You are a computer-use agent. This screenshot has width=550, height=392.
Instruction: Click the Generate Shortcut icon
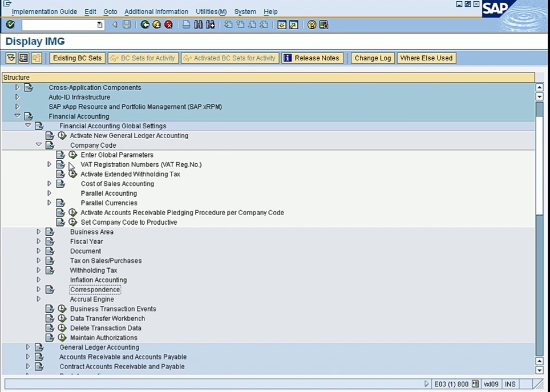(x=294, y=25)
